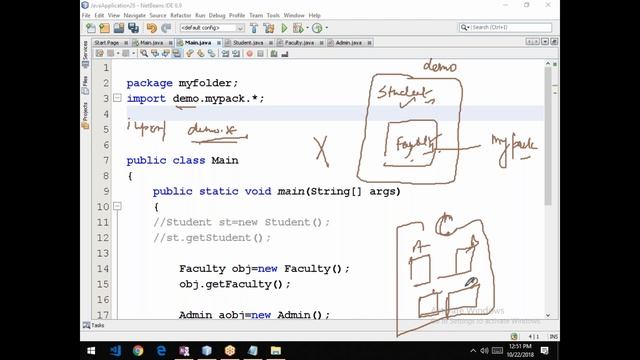Click the Stop Macro Recording icon
This screenshot has height=360, width=640.
[260, 53]
